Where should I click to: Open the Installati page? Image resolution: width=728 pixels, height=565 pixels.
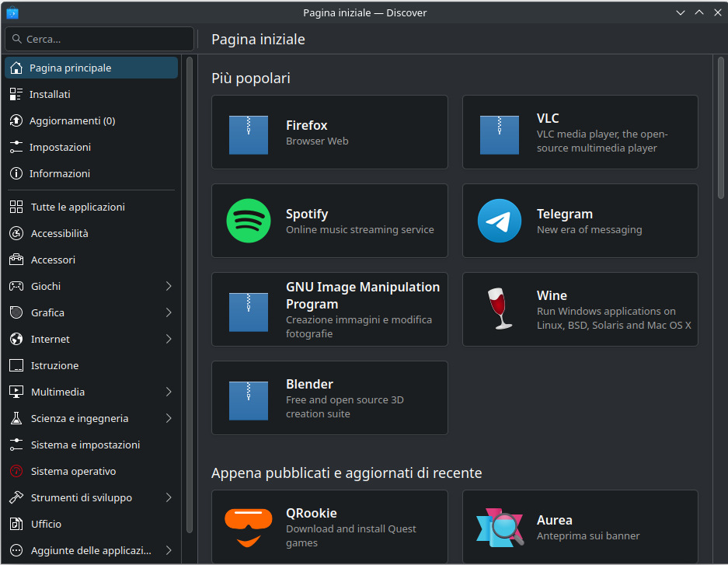click(50, 94)
